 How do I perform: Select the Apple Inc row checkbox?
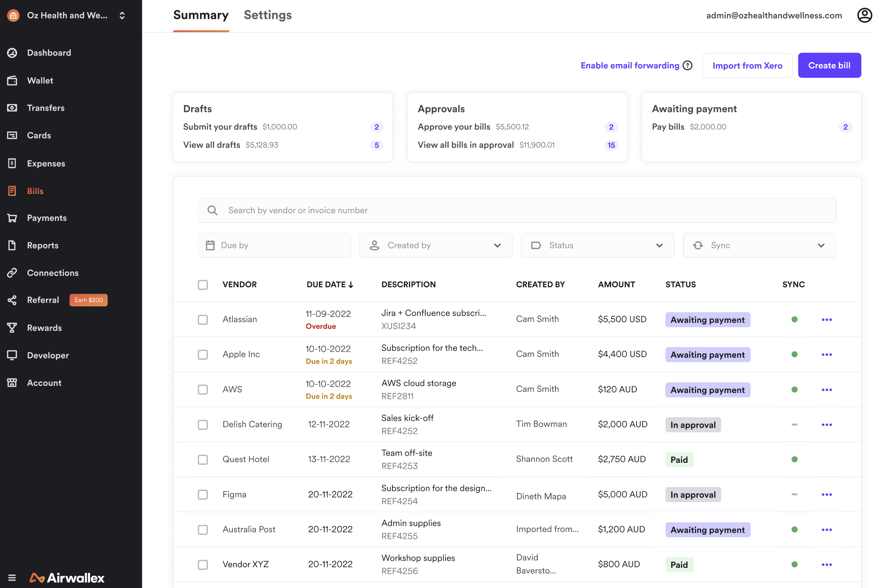[203, 354]
